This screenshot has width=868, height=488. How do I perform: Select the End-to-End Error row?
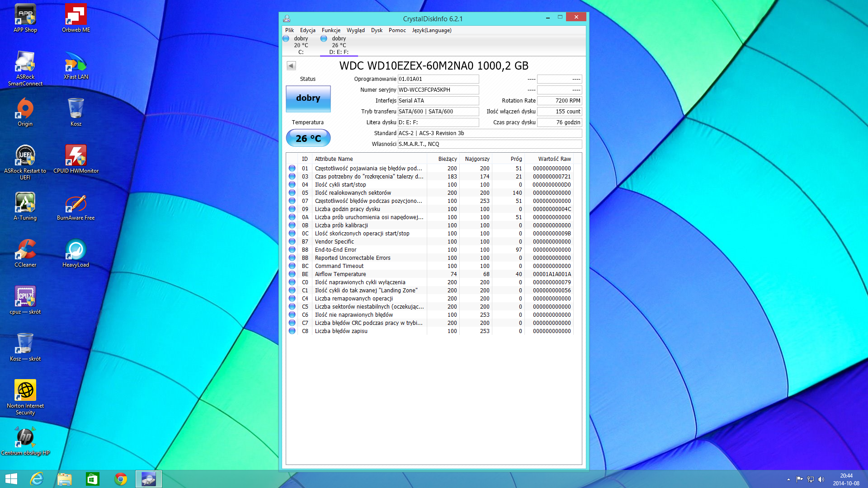(x=430, y=250)
